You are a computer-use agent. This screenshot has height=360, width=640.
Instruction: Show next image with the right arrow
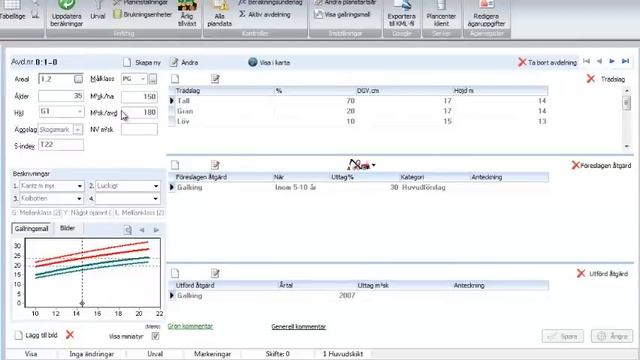pos(156,230)
